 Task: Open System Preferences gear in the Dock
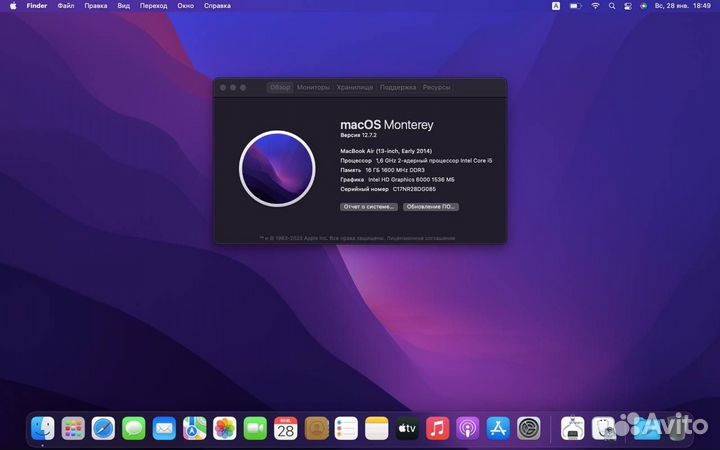tap(529, 428)
